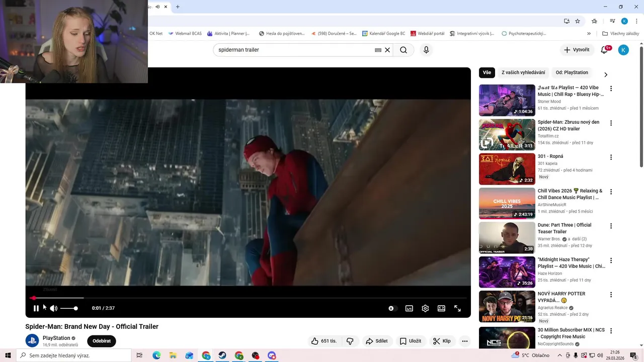The image size is (644, 362).
Task: Open Webmail BCAS bookmark
Action: (185, 34)
